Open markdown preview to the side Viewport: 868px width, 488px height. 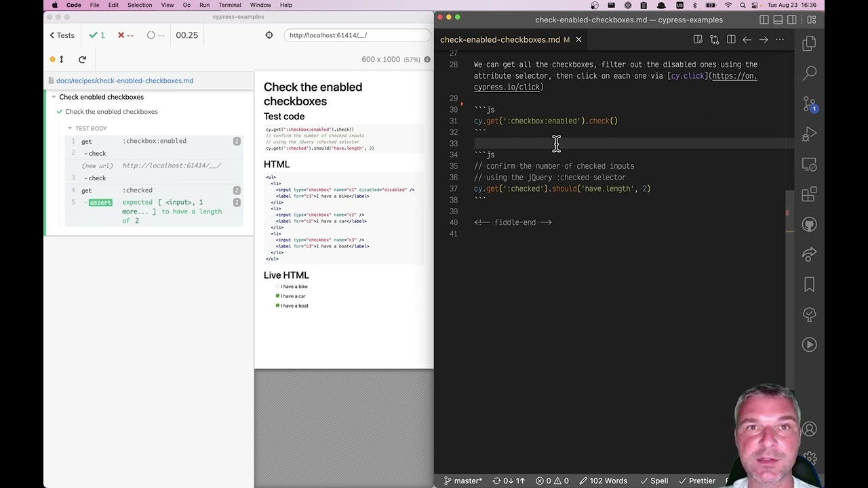[698, 40]
